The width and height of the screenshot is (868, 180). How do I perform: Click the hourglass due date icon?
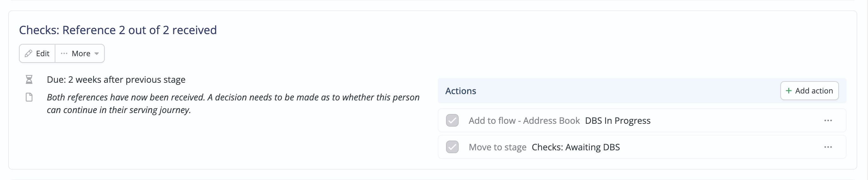29,80
